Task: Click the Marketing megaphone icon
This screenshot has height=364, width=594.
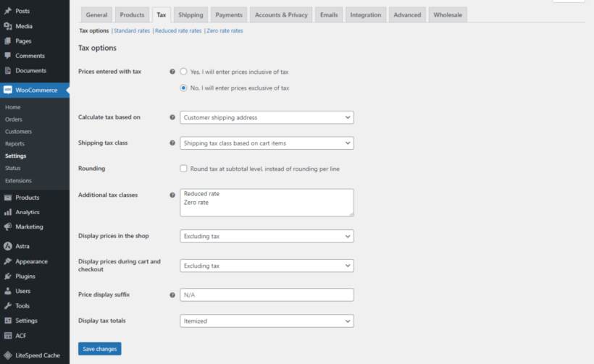Action: (x=7, y=227)
